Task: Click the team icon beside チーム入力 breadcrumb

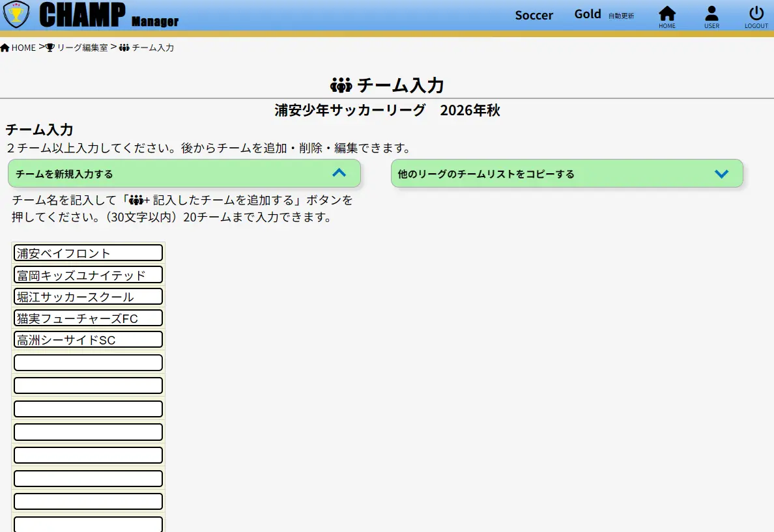Action: (124, 48)
